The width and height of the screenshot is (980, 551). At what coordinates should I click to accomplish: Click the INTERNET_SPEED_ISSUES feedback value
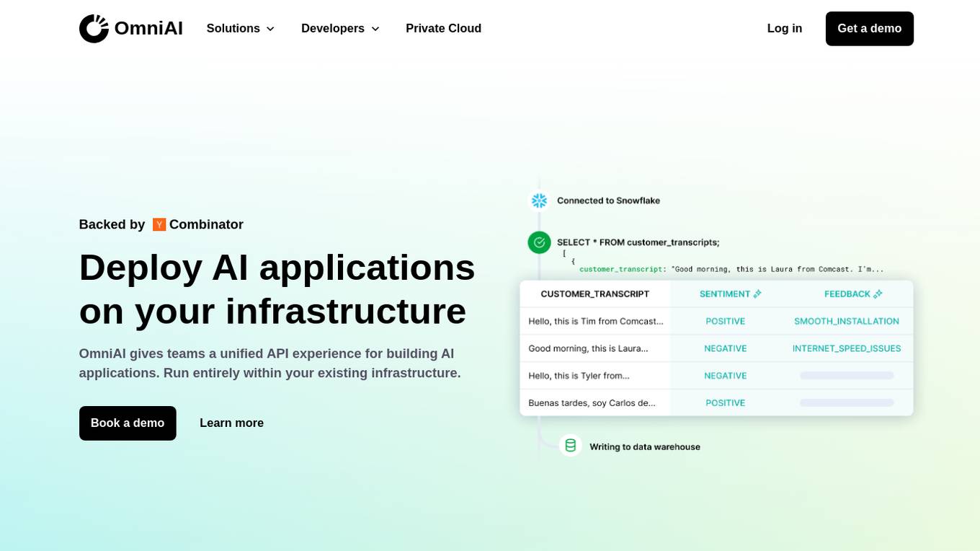[x=847, y=348]
